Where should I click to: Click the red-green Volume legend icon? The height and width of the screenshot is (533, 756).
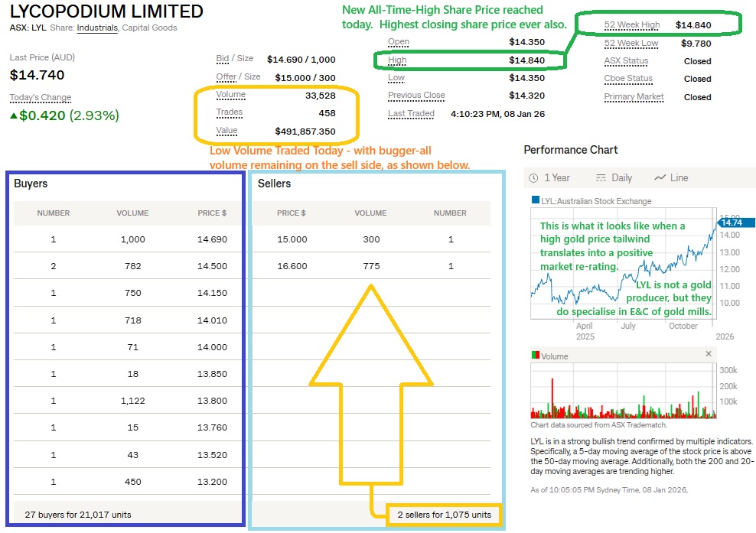pyautogui.click(x=536, y=356)
